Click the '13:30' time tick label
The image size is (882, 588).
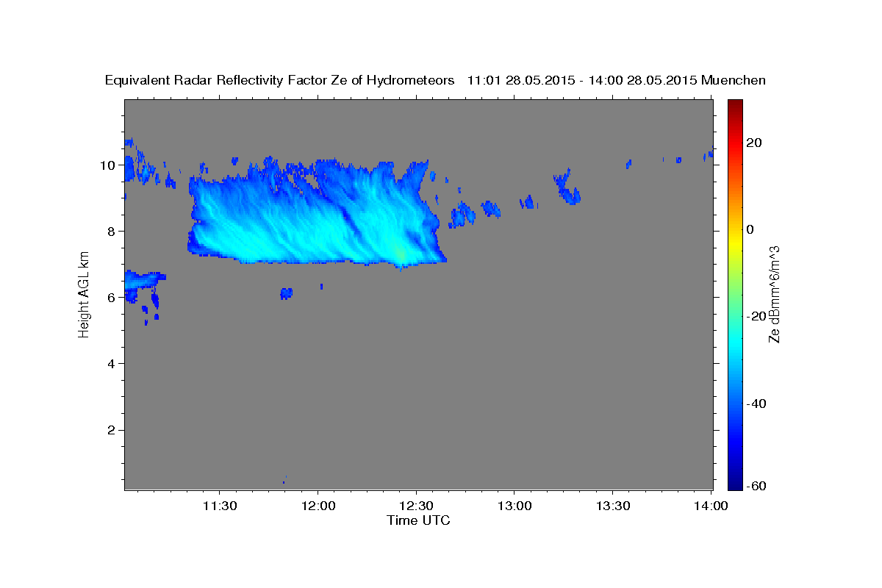(x=613, y=506)
